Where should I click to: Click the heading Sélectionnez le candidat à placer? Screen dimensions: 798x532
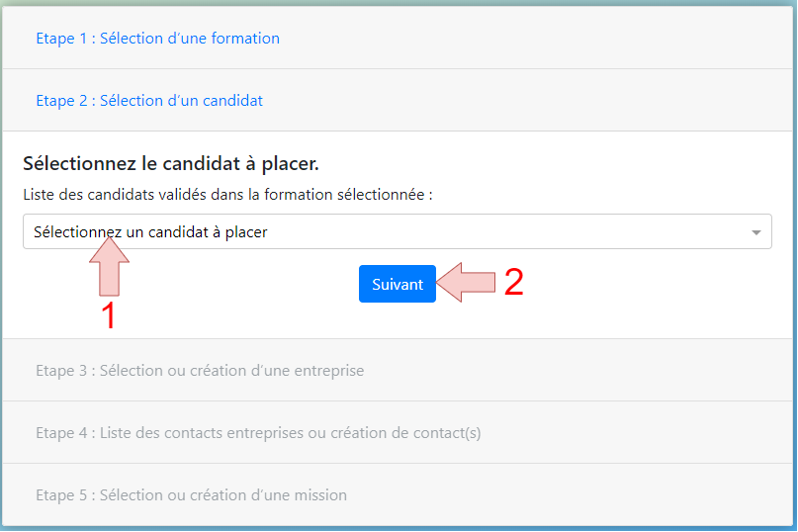click(171, 163)
